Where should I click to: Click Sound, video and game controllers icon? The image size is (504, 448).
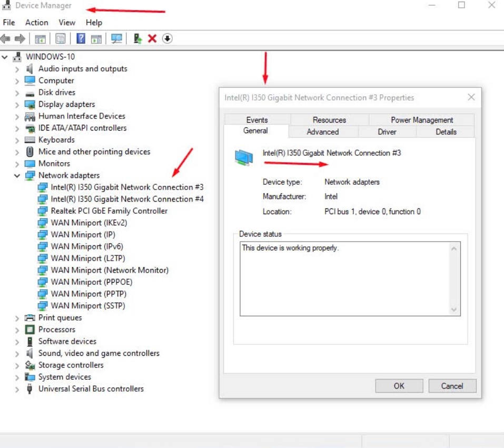pos(29,353)
